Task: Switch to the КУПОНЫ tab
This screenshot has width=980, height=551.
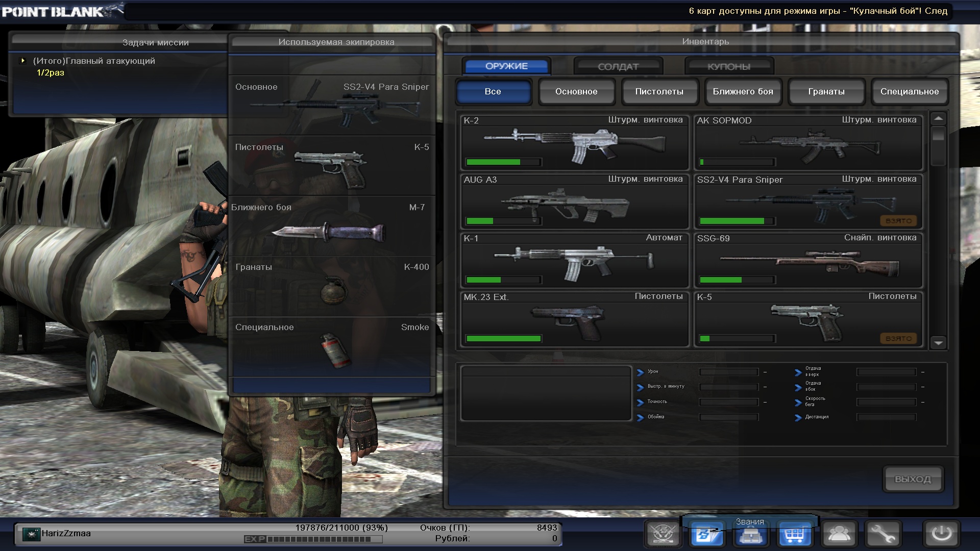Action: [728, 66]
